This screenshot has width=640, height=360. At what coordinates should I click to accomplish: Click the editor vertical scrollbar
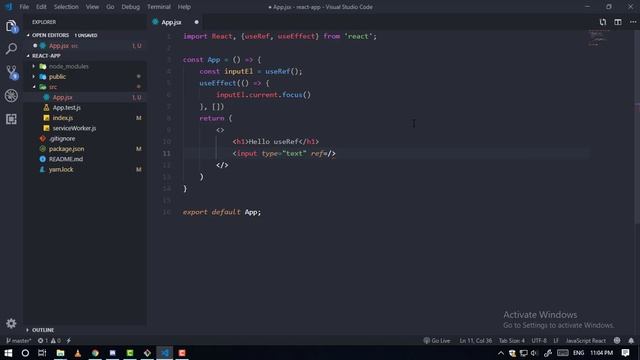point(637,127)
